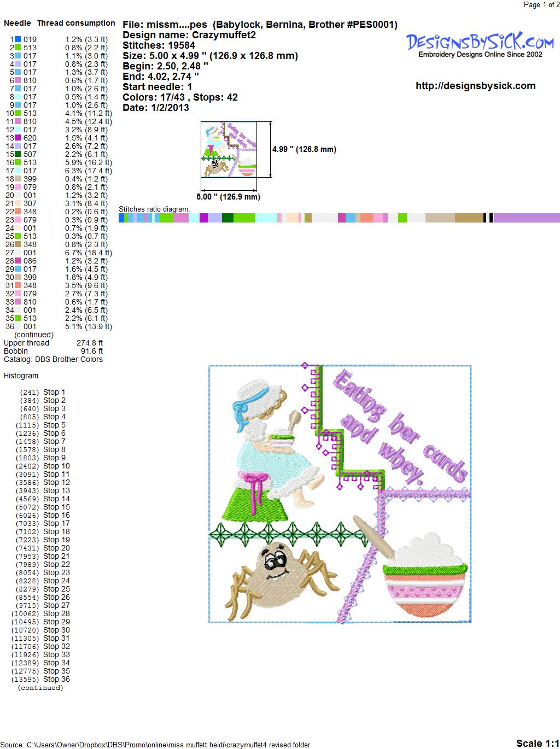Screen dimensions: 560x749
Task: Open the http://designsbysick.com link
Action: point(475,86)
